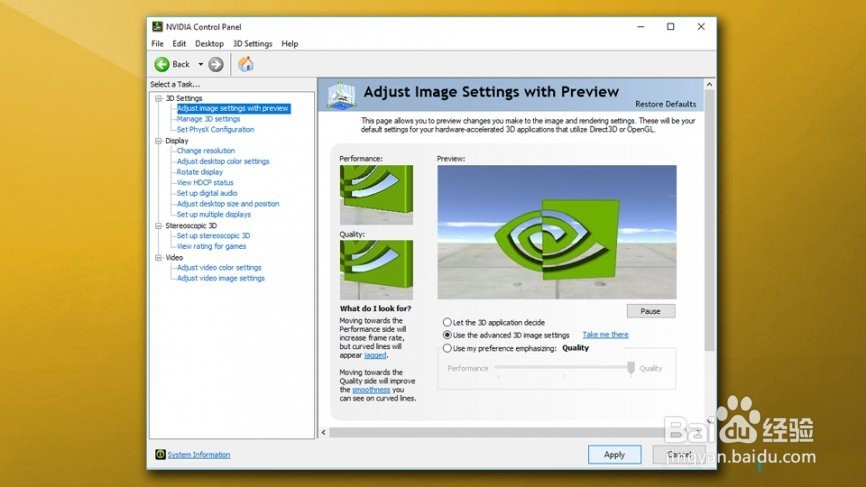Click the Back button label
866x487 pixels.
point(181,64)
